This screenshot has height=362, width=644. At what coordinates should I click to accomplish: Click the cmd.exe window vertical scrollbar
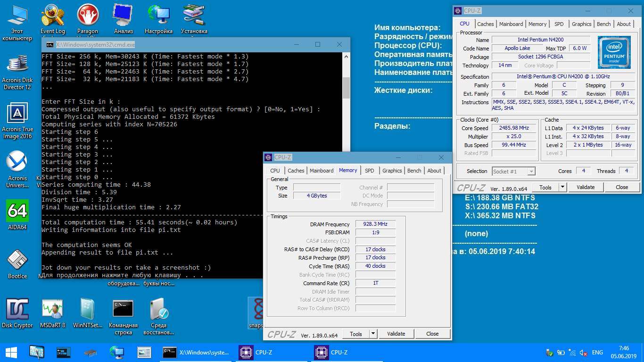346,165
